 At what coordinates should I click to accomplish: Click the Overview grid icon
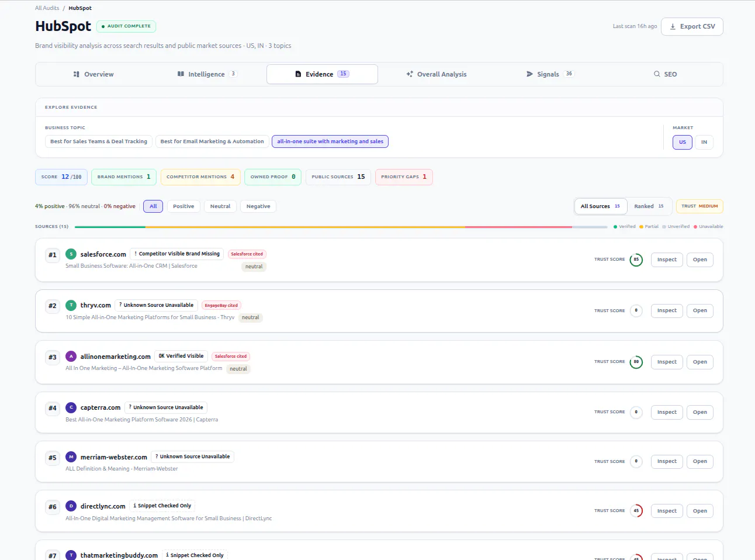tap(77, 74)
